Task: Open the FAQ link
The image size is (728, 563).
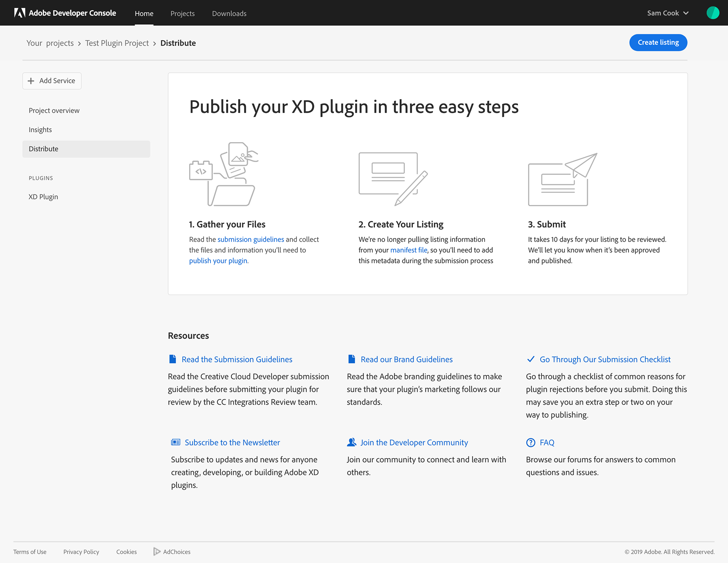Action: [547, 443]
